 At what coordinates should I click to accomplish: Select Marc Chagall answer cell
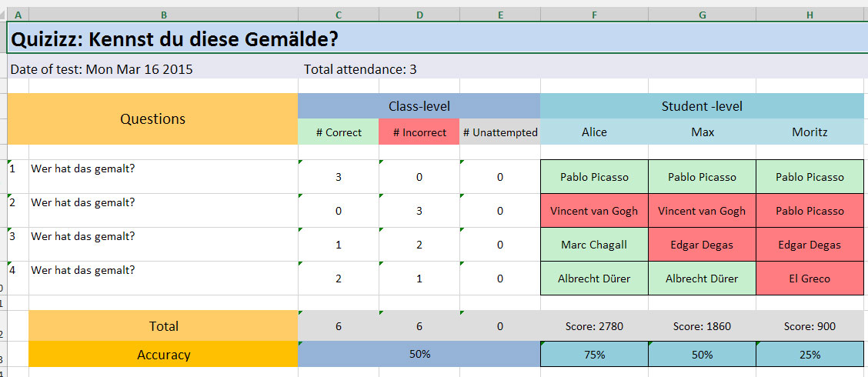coord(594,245)
